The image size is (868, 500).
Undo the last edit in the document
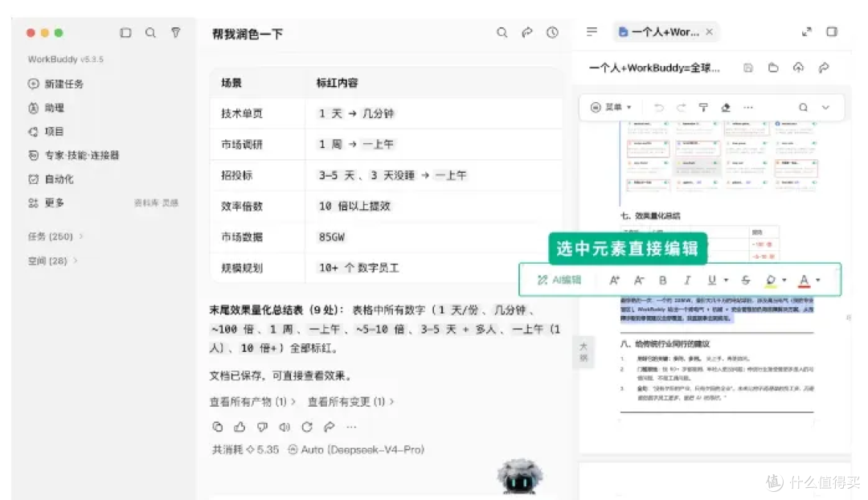[659, 108]
